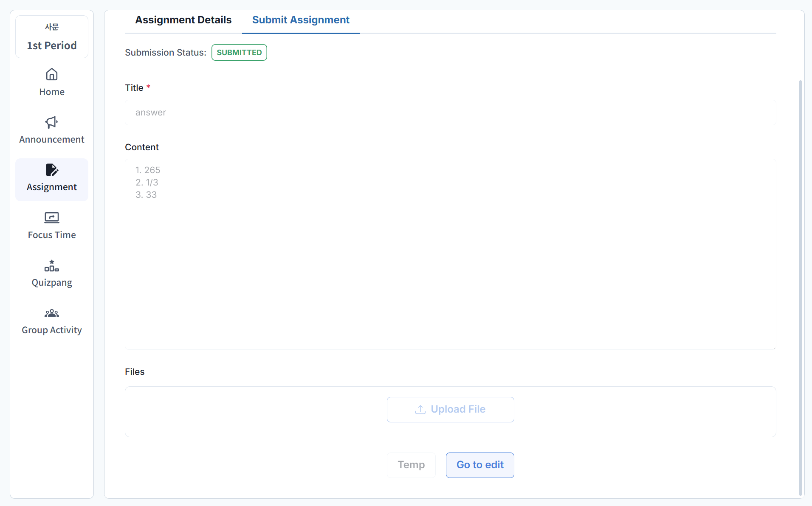This screenshot has height=506, width=812.
Task: Open the 1st Period class card
Action: pos(52,37)
